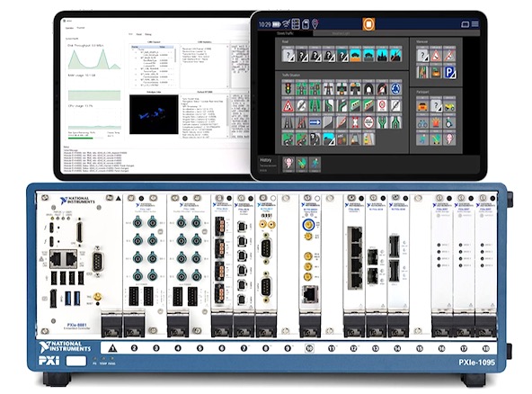Tap the screen outline icon beside hamburger menu
The height and width of the screenshot is (394, 532).
coord(465,24)
